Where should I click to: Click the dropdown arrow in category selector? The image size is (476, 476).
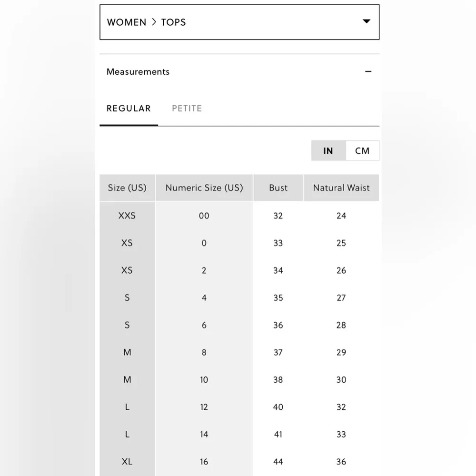[x=366, y=21]
